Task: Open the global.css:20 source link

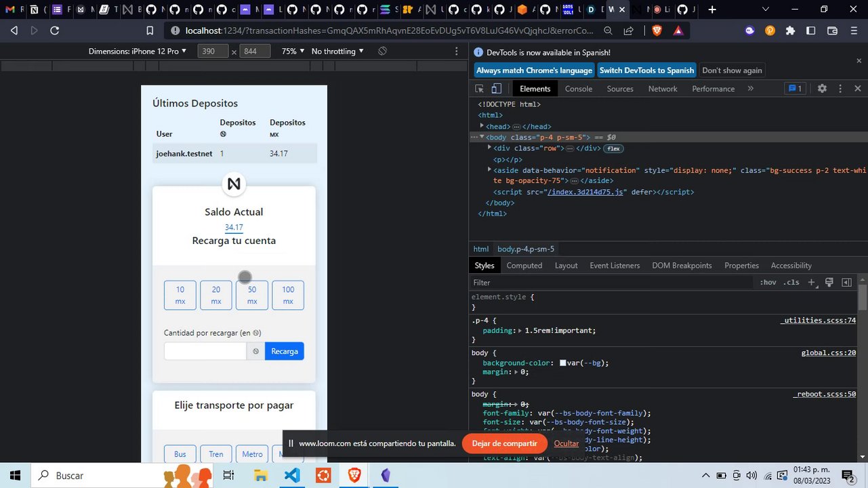Action: tap(829, 353)
